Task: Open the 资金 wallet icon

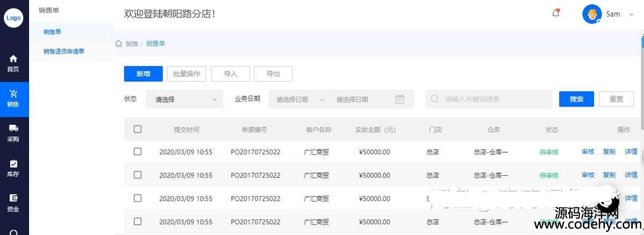Action: pyautogui.click(x=13, y=198)
